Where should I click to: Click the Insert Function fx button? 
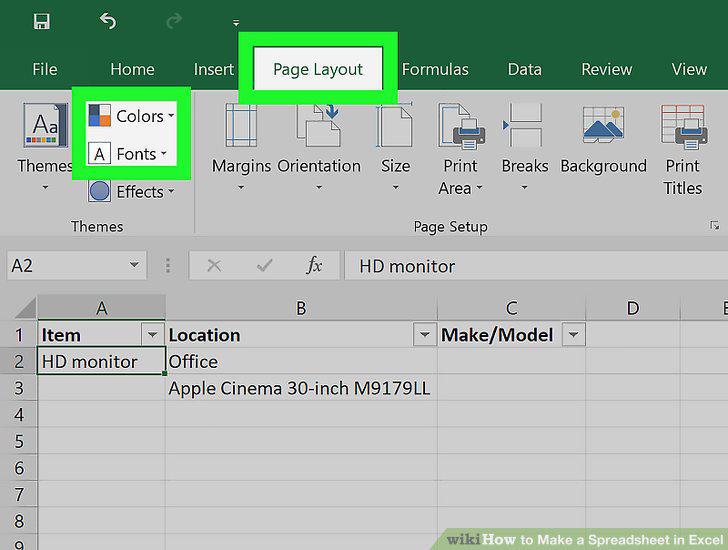point(314,265)
